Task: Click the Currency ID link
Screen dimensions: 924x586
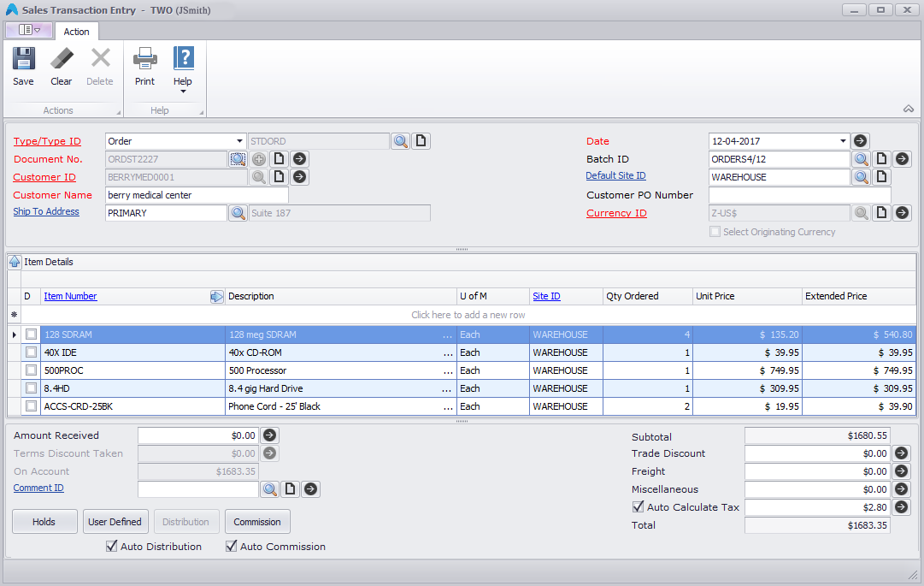Action: pos(616,213)
